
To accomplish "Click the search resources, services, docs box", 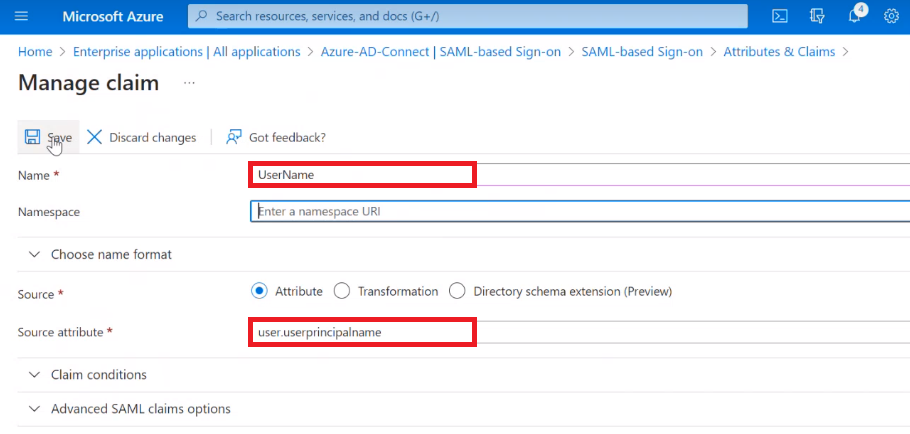I will point(468,16).
